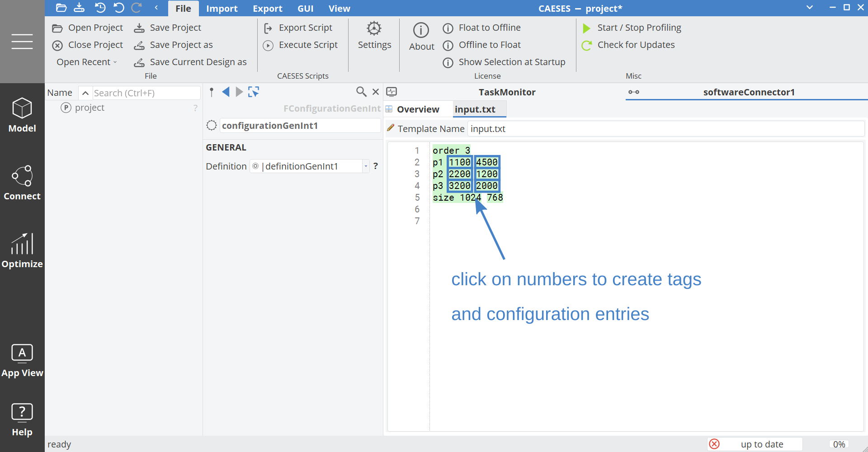Focus the object tree search field
The width and height of the screenshot is (868, 452).
[146, 93]
